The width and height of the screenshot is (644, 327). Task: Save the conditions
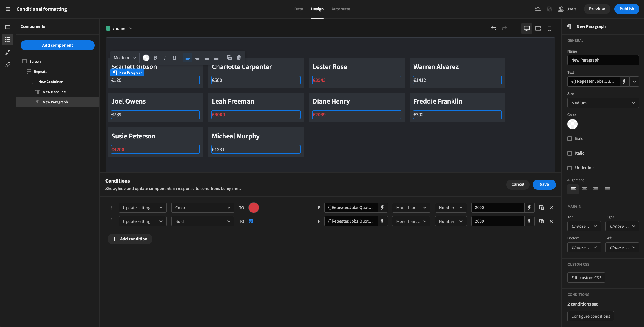[544, 185]
